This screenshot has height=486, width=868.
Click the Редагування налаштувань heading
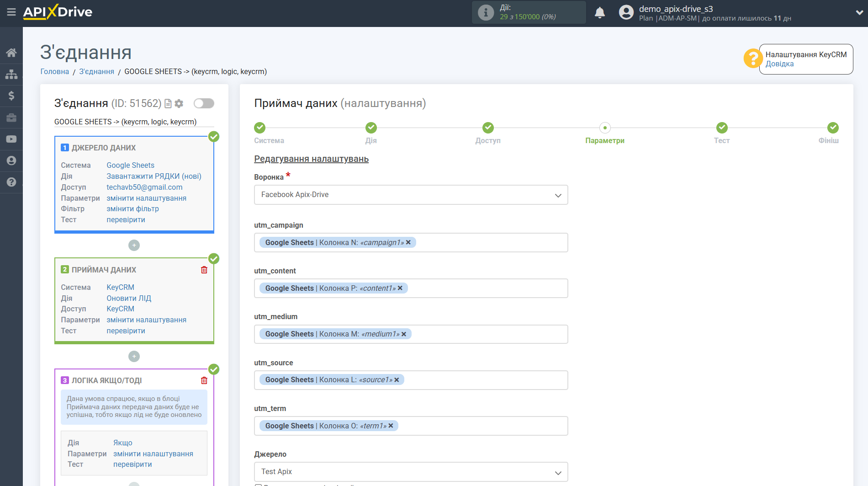pos(311,159)
